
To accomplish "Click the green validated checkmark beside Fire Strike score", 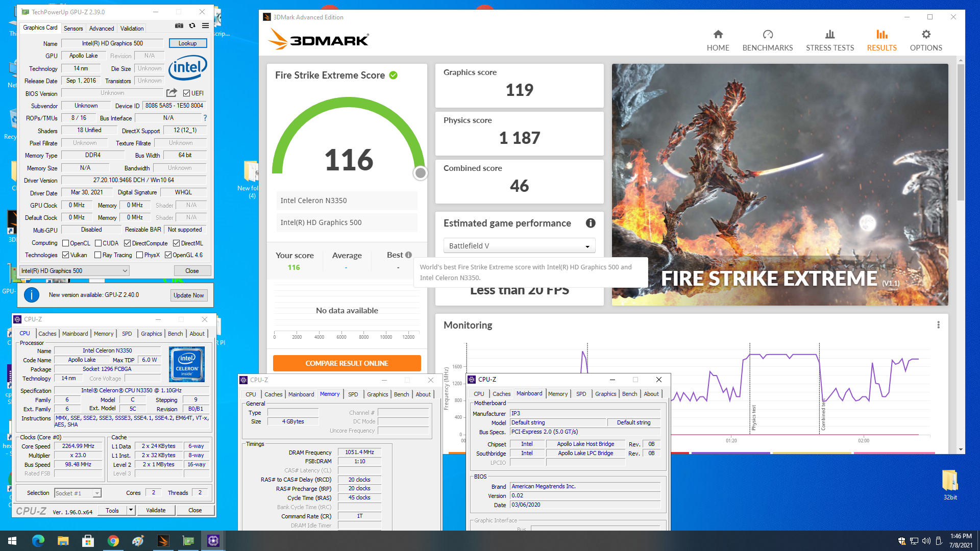I will [393, 76].
